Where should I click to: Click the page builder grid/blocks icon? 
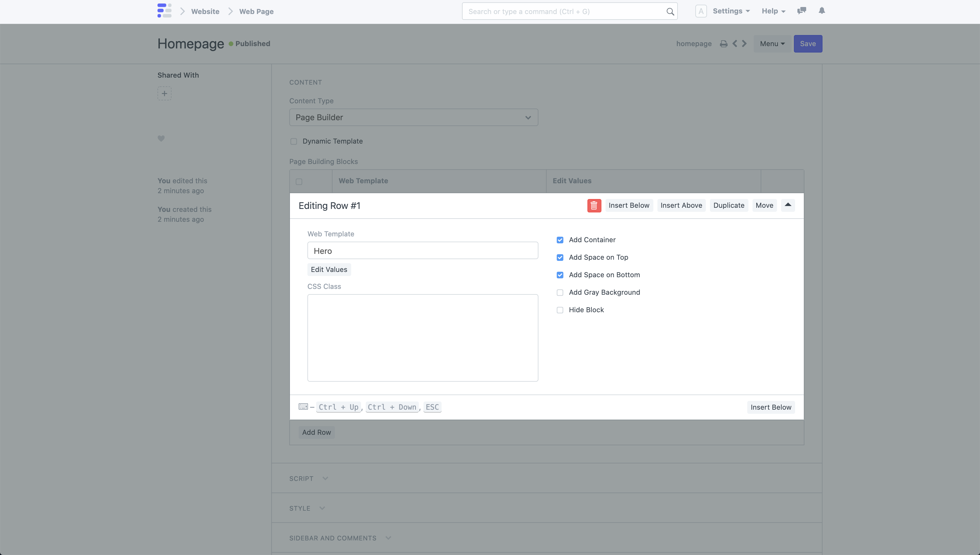164,11
